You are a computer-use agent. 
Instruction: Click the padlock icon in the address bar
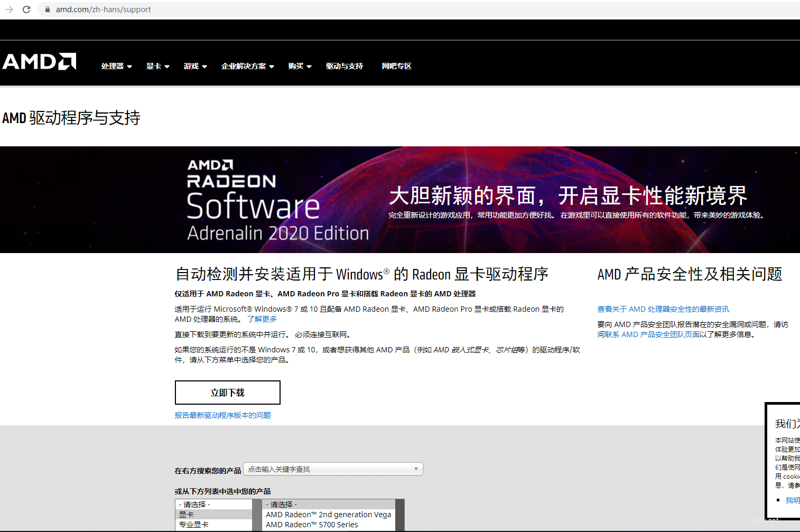pos(48,10)
